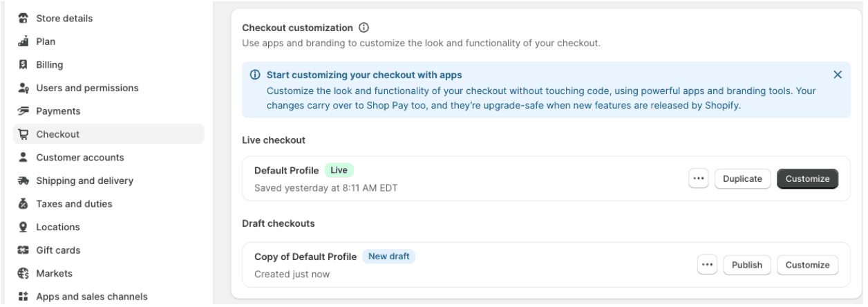Duplicate the live Default Profile
This screenshot has width=868, height=307.
pyautogui.click(x=742, y=178)
